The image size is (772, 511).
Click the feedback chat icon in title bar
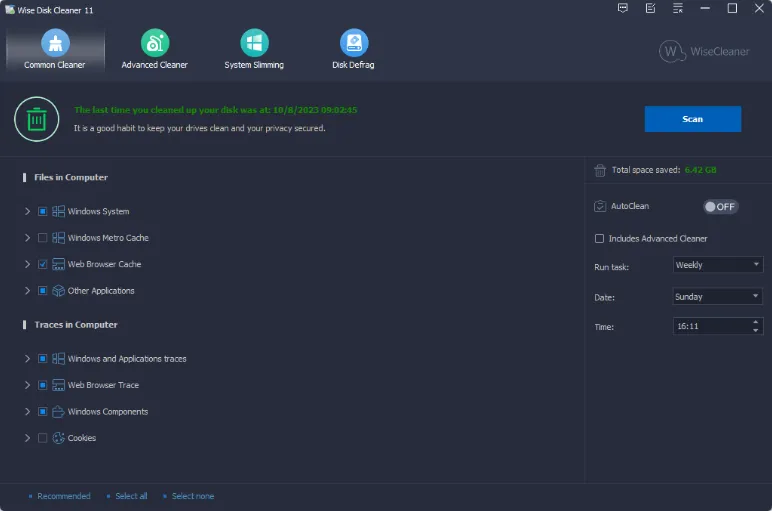click(x=623, y=8)
